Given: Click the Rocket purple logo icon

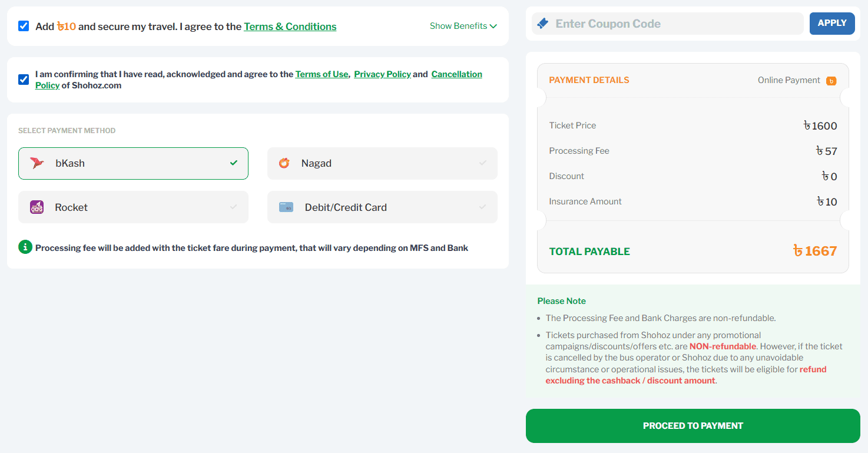Looking at the screenshot, I should point(37,207).
